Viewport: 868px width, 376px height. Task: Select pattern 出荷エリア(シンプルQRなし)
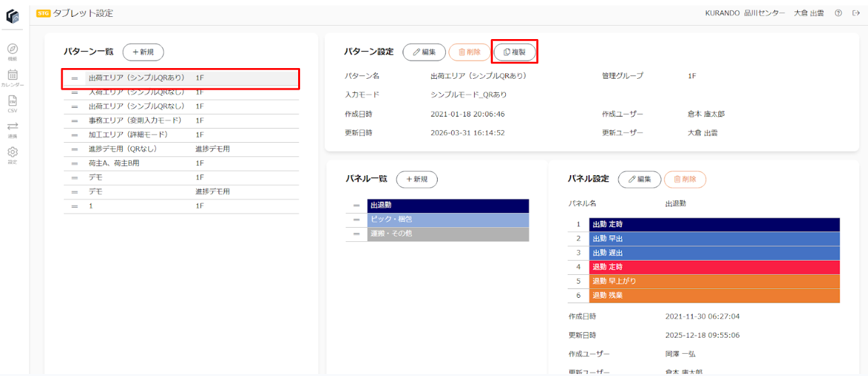[181, 106]
